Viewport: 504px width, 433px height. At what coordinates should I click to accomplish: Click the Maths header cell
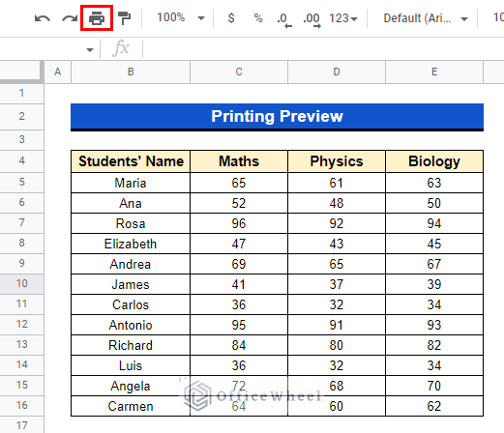[x=239, y=161]
